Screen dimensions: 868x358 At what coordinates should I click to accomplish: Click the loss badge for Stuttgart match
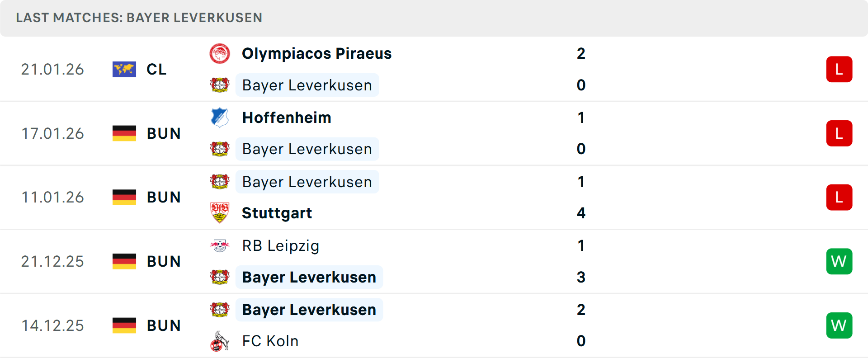tap(839, 198)
